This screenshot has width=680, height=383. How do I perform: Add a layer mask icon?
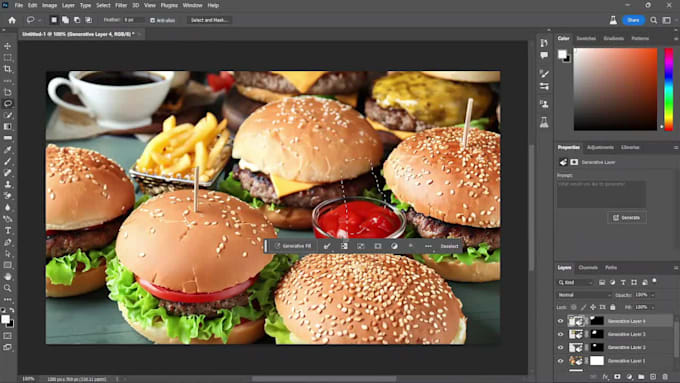617,376
